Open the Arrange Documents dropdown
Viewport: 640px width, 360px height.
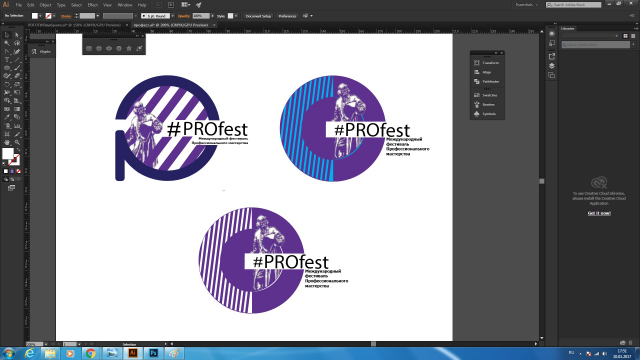coord(186,4)
